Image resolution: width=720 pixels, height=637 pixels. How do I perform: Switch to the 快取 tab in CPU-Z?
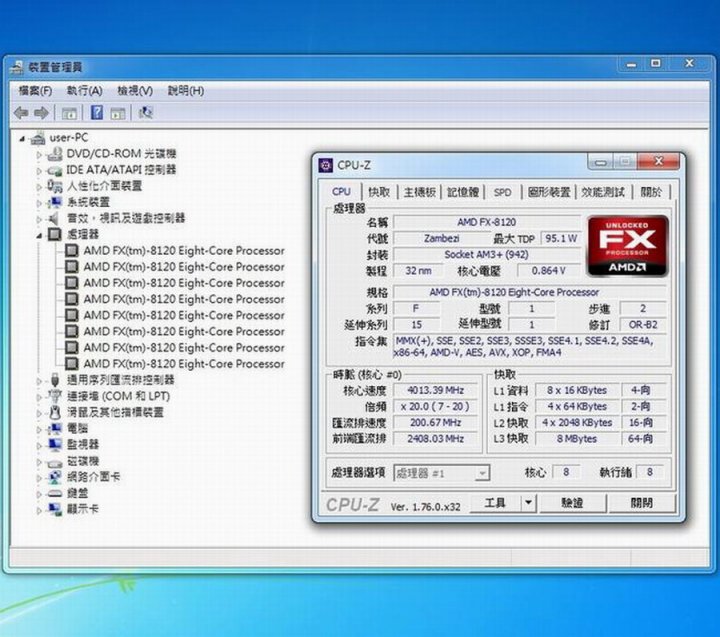click(x=379, y=192)
